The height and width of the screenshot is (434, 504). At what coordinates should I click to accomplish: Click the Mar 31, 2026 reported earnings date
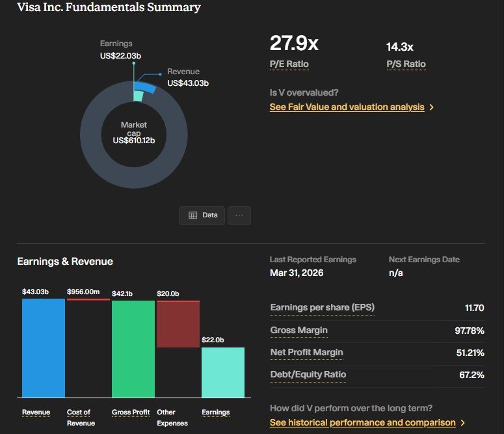coord(297,273)
